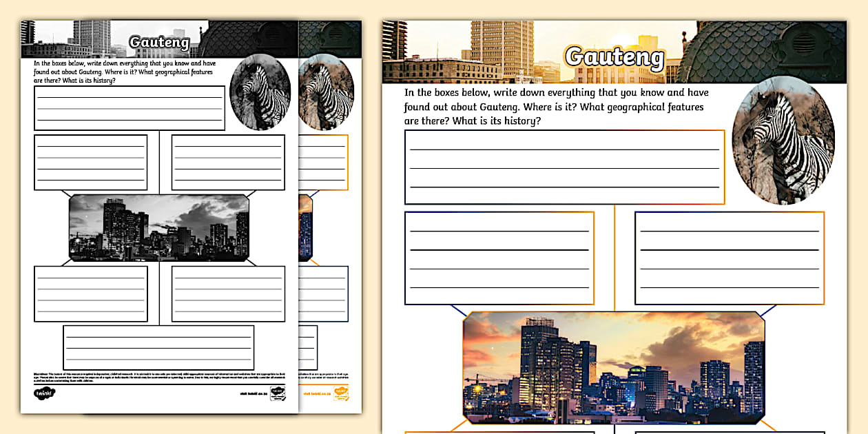
Task: Select the partially hidden colour zebra image
Action: coord(328,93)
